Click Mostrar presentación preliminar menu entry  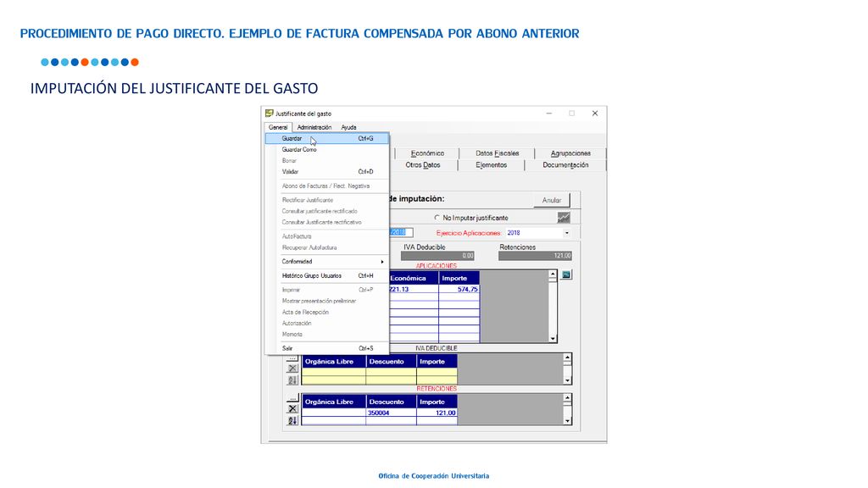click(327, 301)
